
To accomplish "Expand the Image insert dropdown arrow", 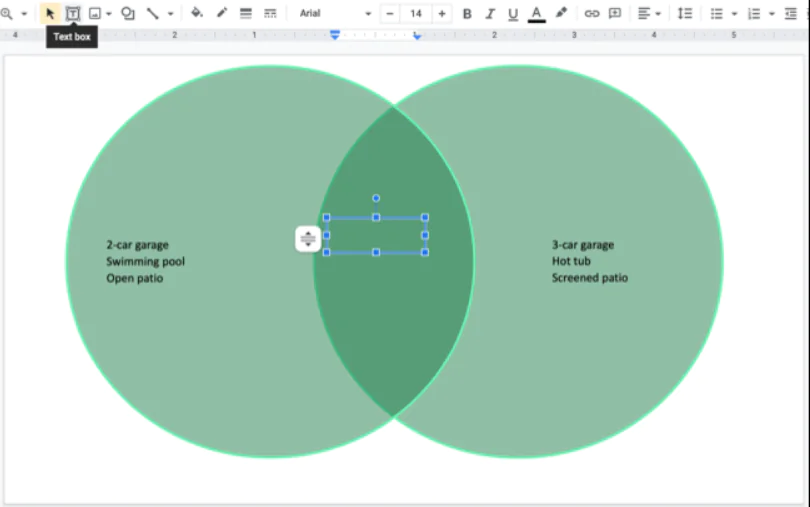I will point(109,14).
